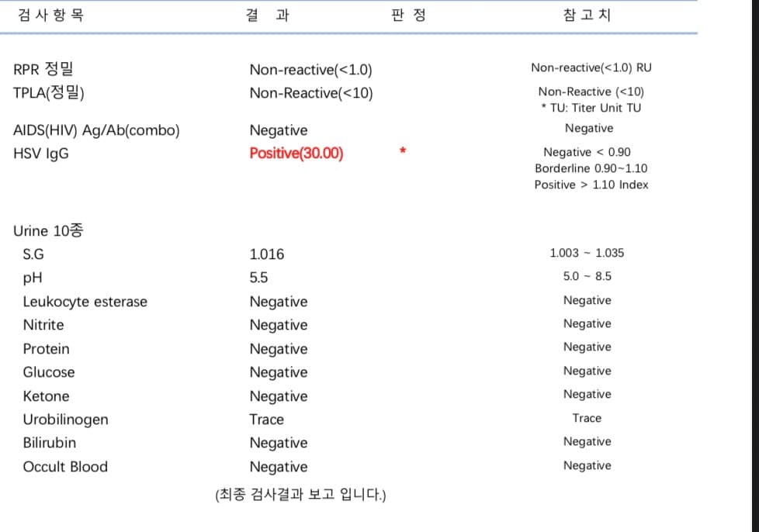Select the 검사항목 column header
759x532 pixels.
[x=51, y=15]
